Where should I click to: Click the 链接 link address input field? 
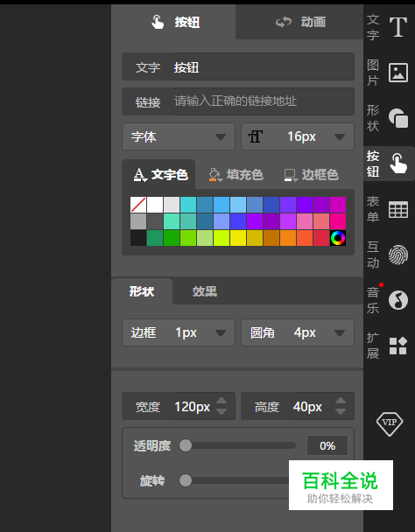238,101
